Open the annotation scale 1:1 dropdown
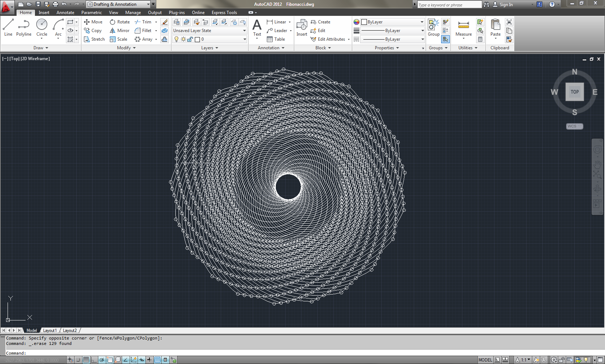 point(523,360)
